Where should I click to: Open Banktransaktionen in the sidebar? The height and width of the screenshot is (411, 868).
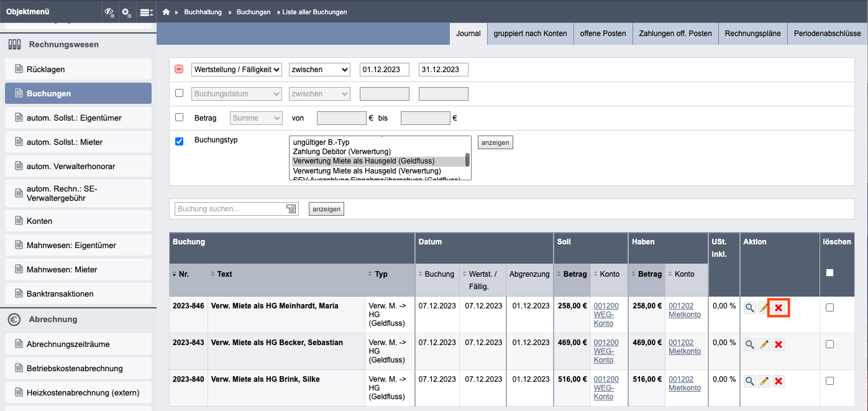(x=78, y=294)
